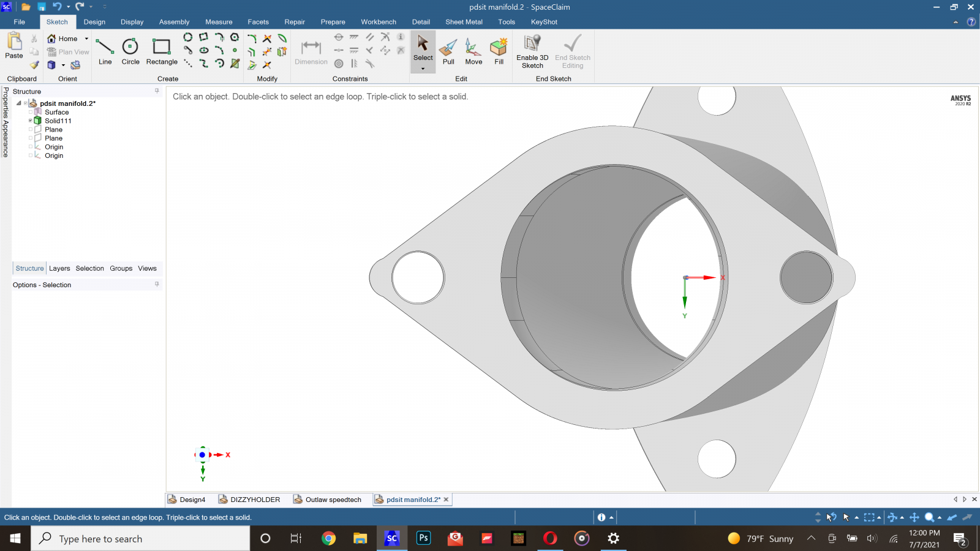
Task: Switch to the DIZZYHOLDER document tab
Action: point(249,500)
